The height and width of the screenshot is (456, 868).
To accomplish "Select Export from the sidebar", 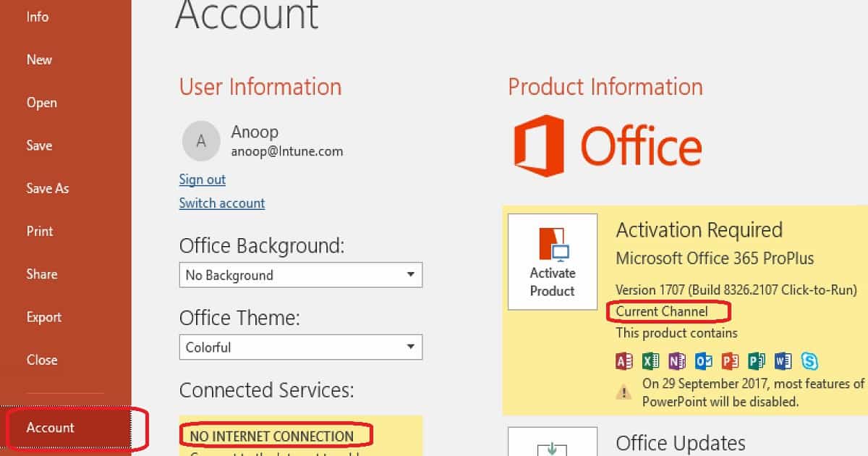I will pos(44,317).
